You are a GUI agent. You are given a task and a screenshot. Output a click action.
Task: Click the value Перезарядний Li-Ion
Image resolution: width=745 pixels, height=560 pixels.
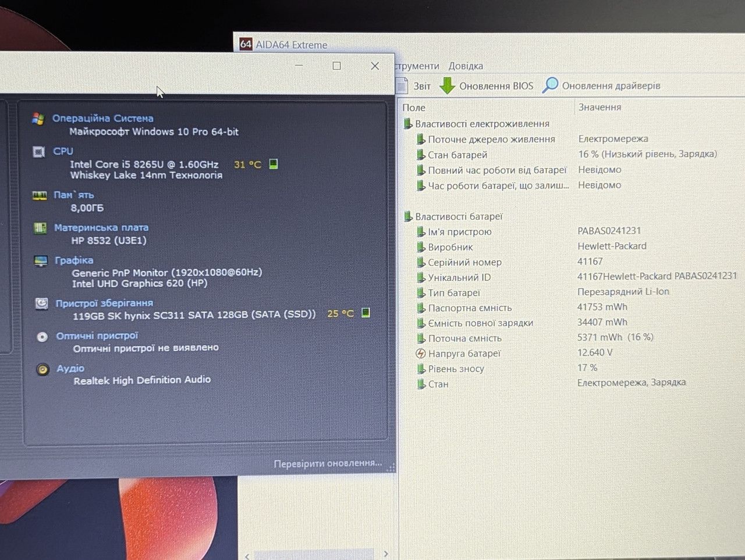623,291
